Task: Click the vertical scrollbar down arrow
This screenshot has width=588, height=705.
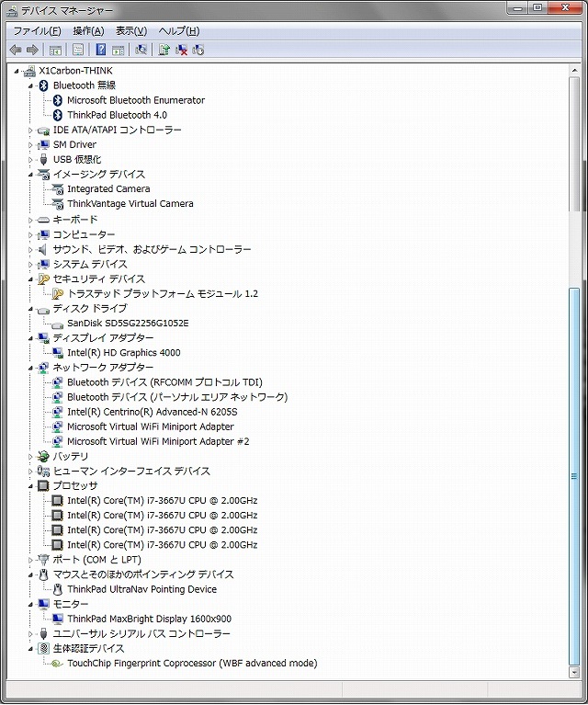Action: coord(574,672)
